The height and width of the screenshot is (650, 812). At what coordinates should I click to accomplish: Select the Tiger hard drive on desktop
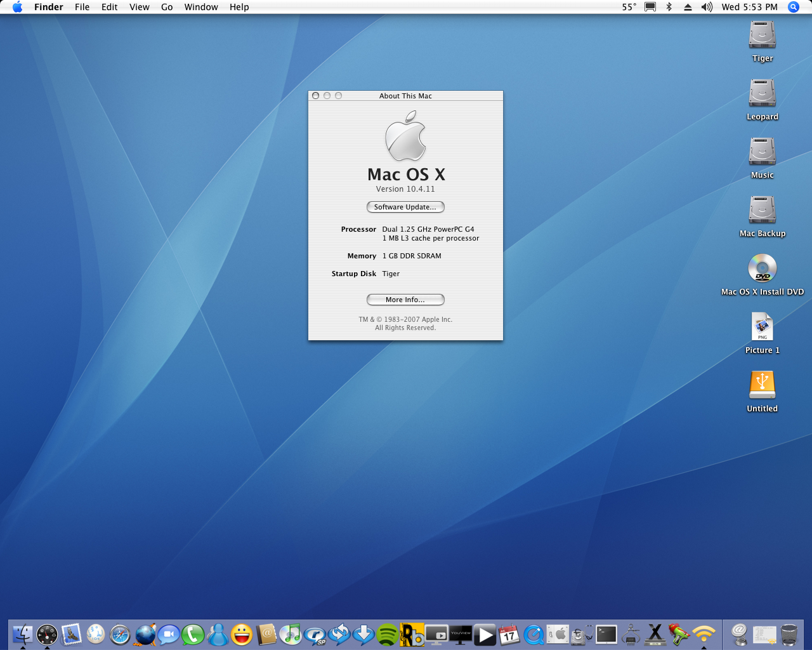coord(763,35)
